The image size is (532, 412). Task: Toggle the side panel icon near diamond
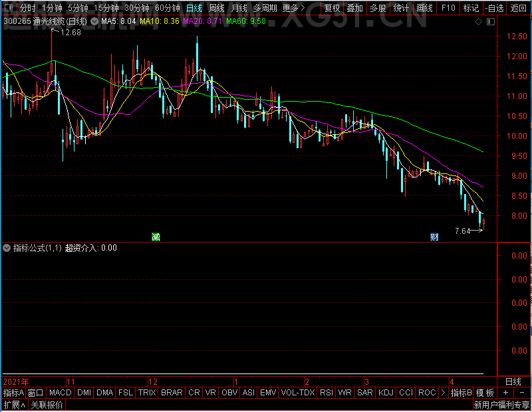(491, 22)
